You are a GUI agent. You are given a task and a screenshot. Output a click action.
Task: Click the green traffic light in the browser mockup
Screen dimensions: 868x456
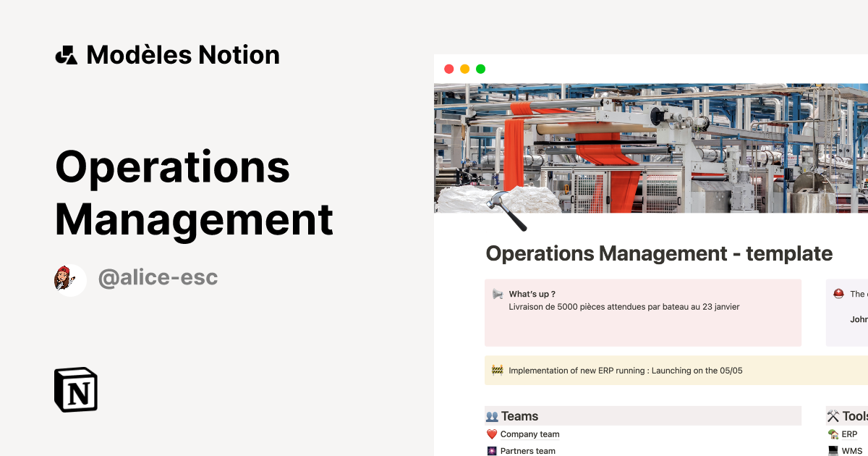480,69
